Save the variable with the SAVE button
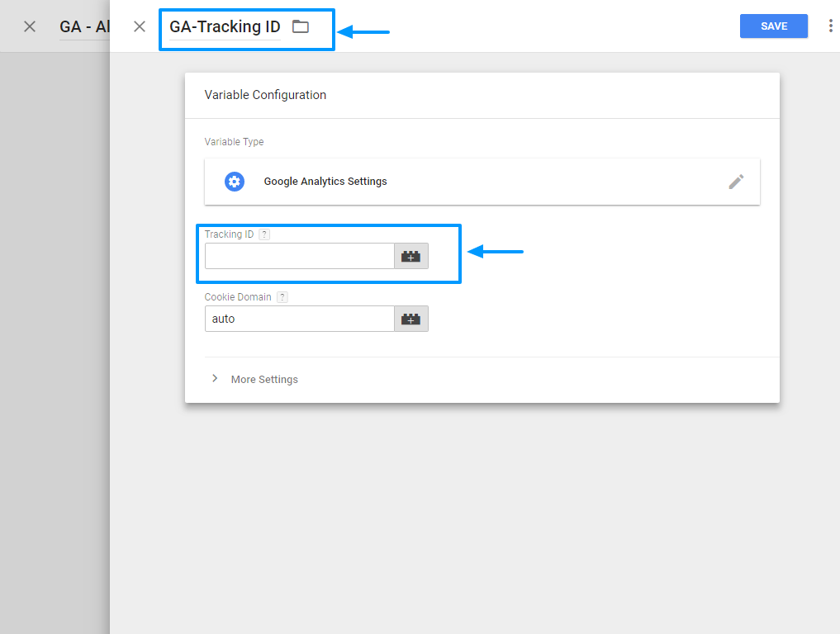 (x=773, y=26)
